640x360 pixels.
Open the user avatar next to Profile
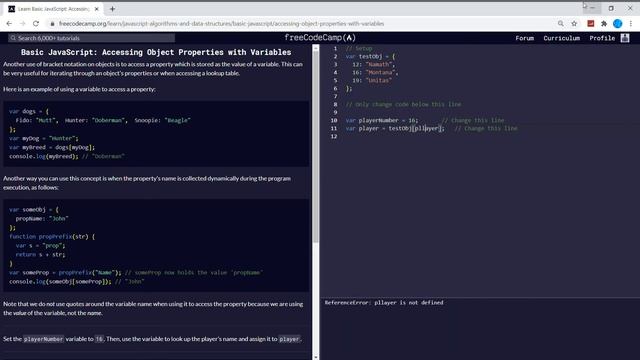click(x=625, y=38)
